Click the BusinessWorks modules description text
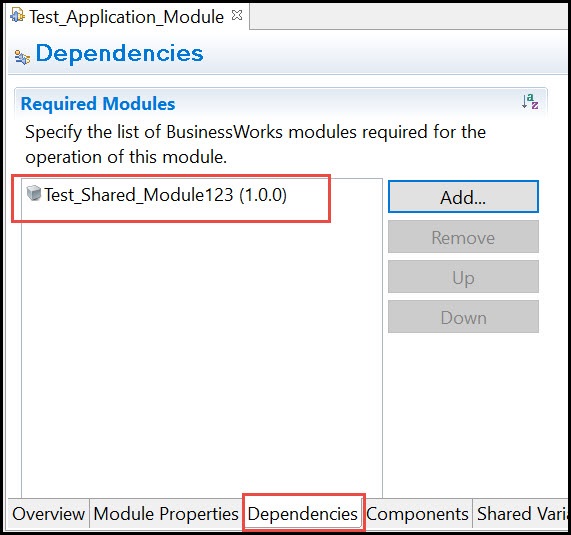Image resolution: width=571 pixels, height=535 pixels. [x=255, y=145]
